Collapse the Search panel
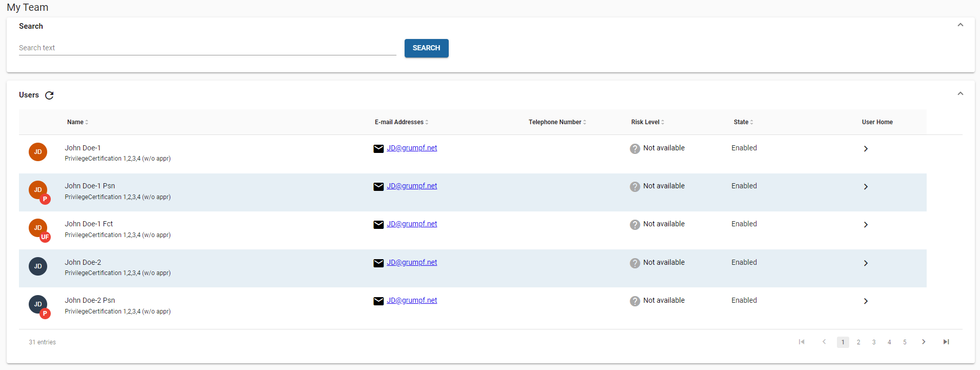The width and height of the screenshot is (980, 370). [x=961, y=25]
